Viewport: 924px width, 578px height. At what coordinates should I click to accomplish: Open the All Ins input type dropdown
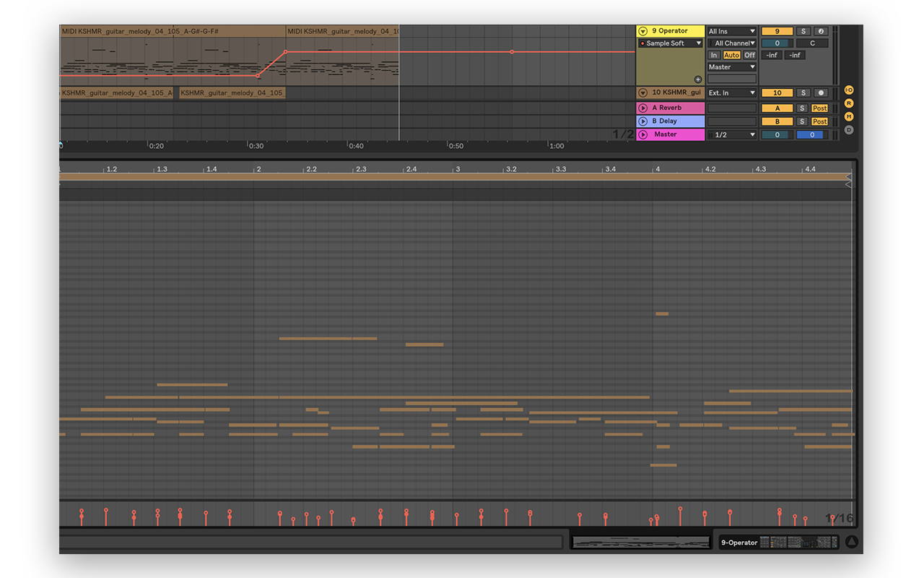[x=732, y=31]
